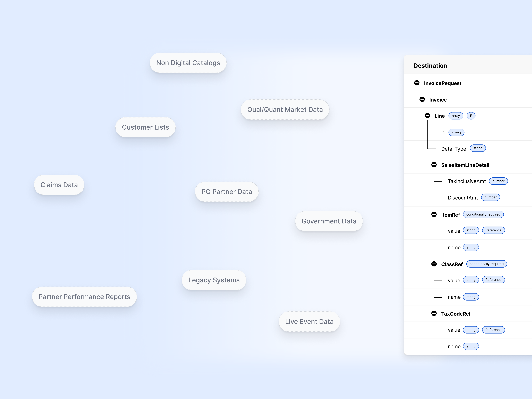Select the Qual/Quant Market Data pill
This screenshot has width=532, height=399.
(x=285, y=110)
